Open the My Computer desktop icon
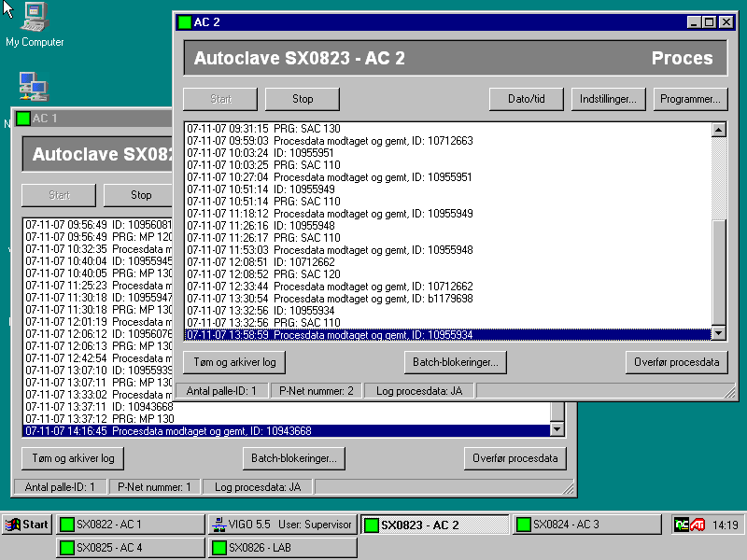 (35, 25)
